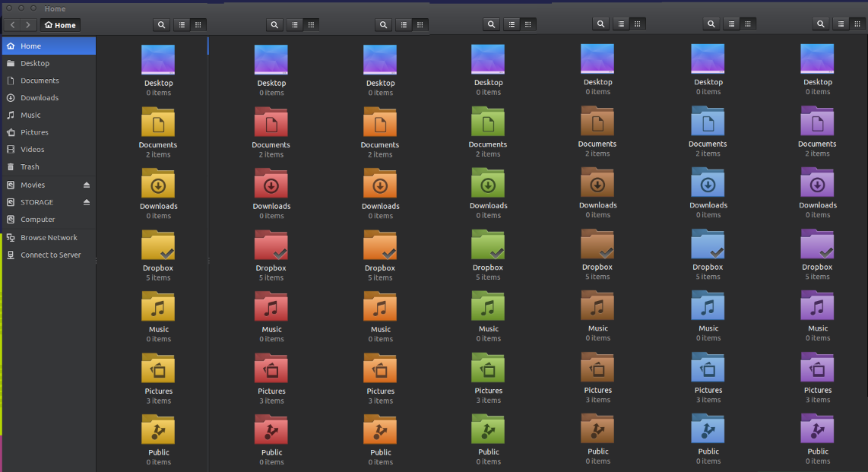Click the green Dropbox folder
The image size is (868, 472).
(x=488, y=245)
